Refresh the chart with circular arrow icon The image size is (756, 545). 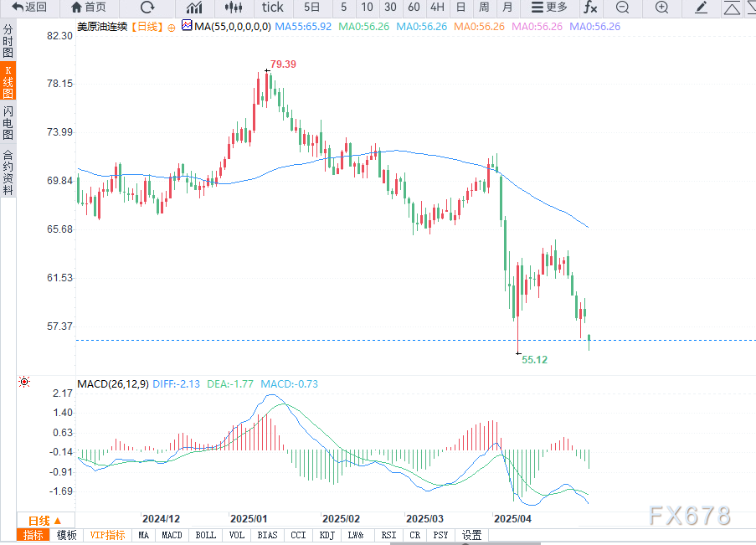[147, 8]
